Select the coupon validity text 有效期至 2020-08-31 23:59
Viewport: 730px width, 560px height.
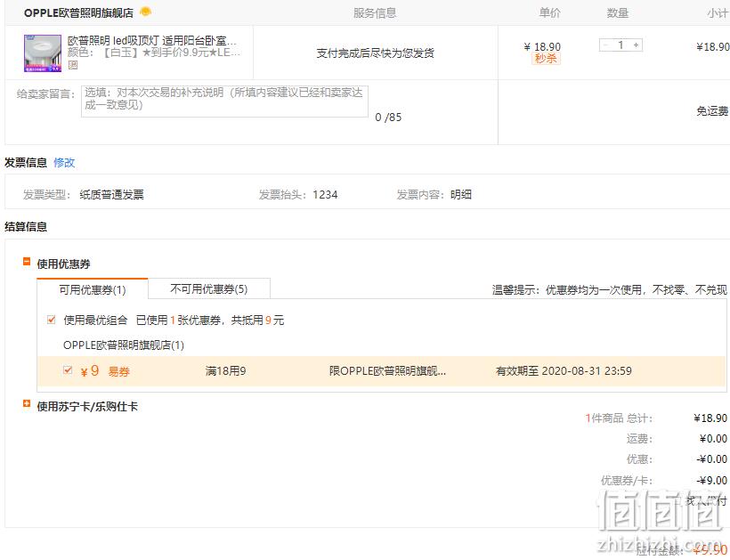(564, 371)
